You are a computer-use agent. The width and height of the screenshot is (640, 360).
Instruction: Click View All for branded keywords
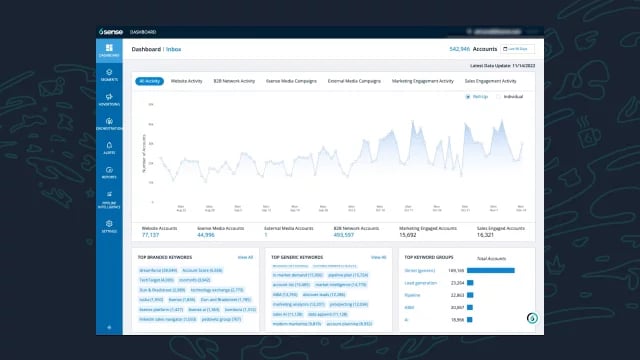pyautogui.click(x=245, y=257)
